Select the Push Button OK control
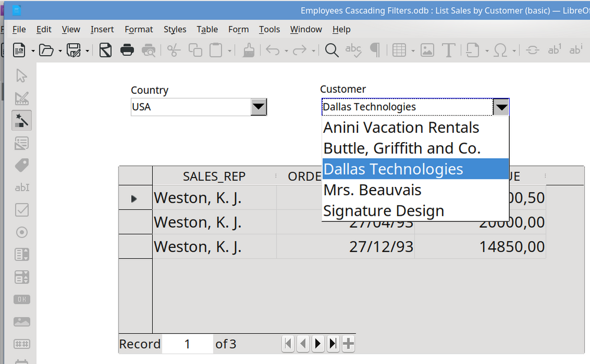This screenshot has height=364, width=590. (x=21, y=299)
